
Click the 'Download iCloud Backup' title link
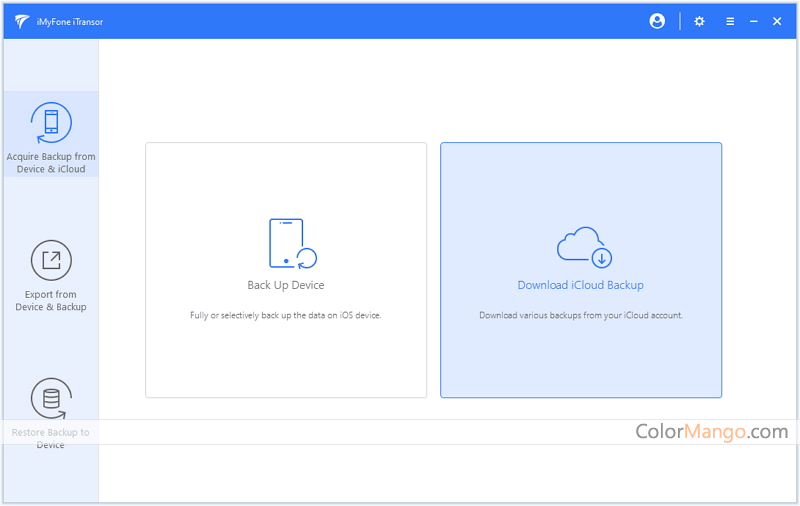(580, 285)
